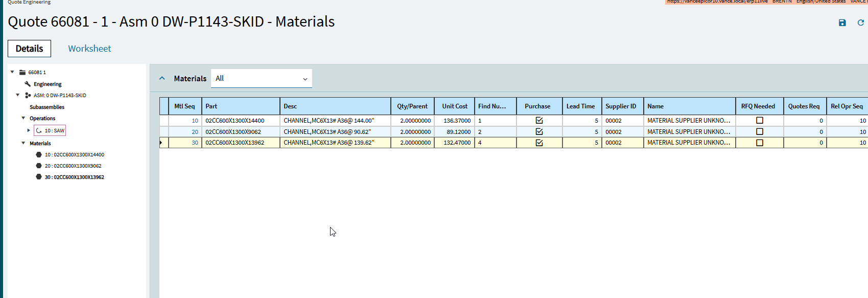This screenshot has width=868, height=298.
Task: Click the assembly icon beside ASM: 0 DW-P1143-SKID
Action: coord(28,95)
